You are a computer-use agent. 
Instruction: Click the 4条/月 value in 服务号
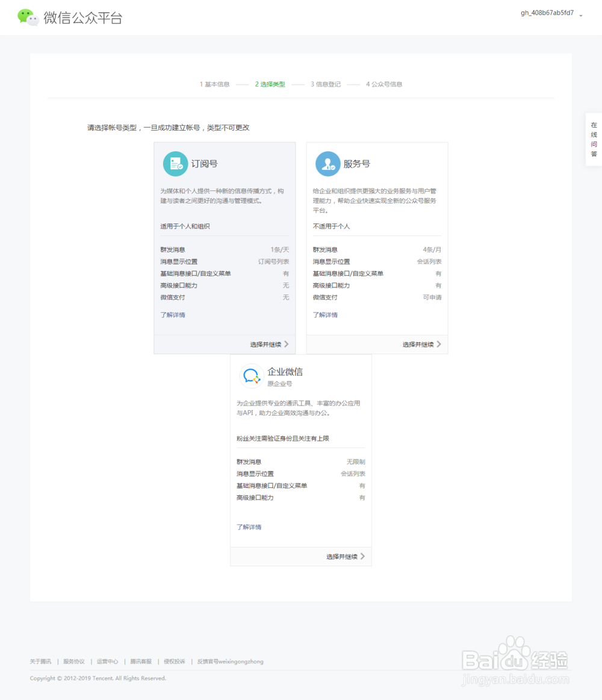click(432, 249)
